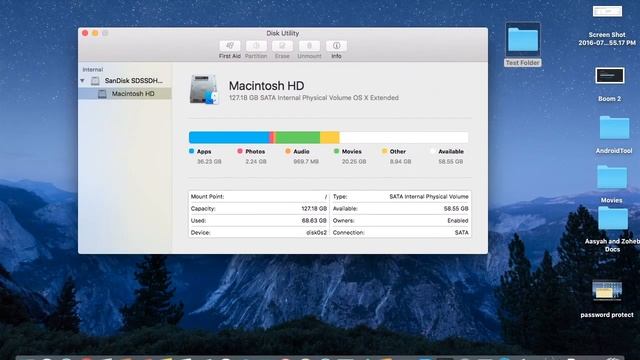Click the Available 58.55 GB table cell
Viewport: 640px width, 360px height.
click(x=400, y=209)
